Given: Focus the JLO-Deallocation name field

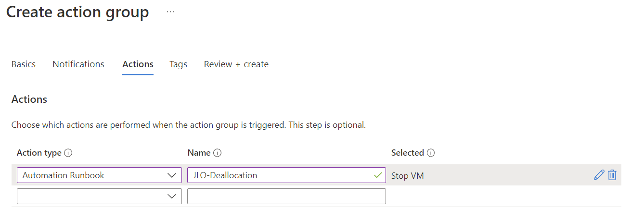Looking at the screenshot, I should pos(286,175).
